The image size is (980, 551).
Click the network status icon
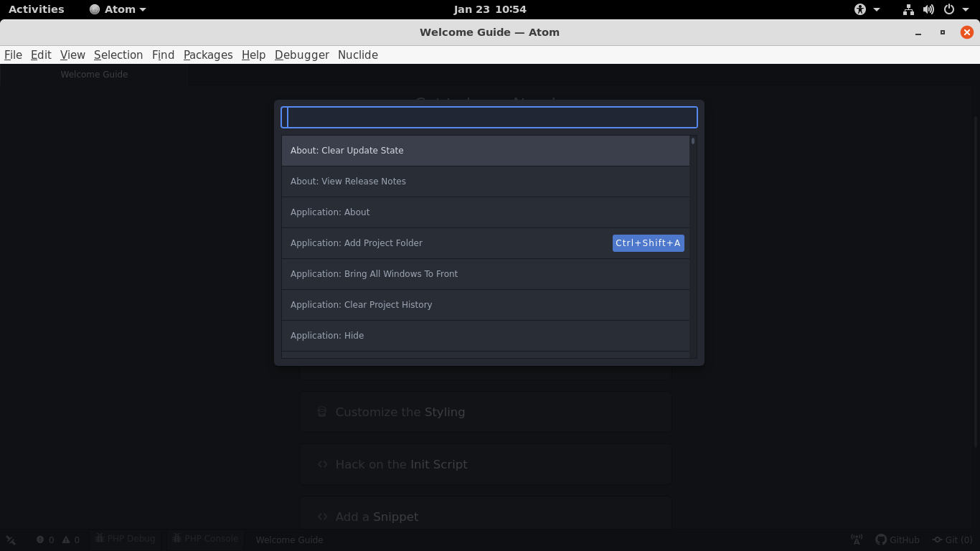(908, 9)
